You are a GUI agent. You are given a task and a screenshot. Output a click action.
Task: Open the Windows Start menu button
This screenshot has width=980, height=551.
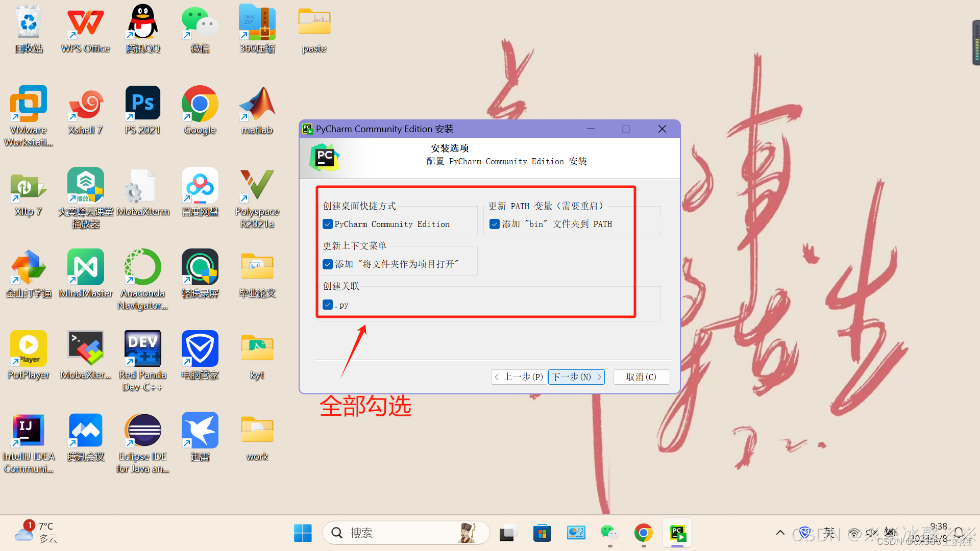(303, 533)
